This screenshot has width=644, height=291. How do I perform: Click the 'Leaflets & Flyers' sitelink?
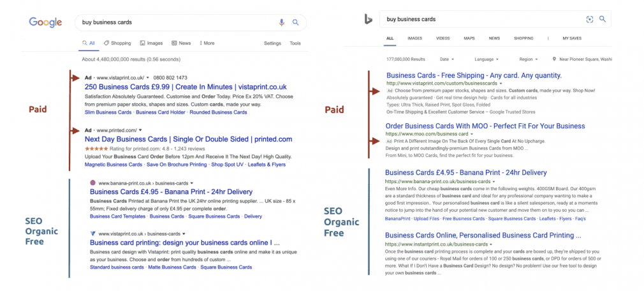[x=267, y=165]
